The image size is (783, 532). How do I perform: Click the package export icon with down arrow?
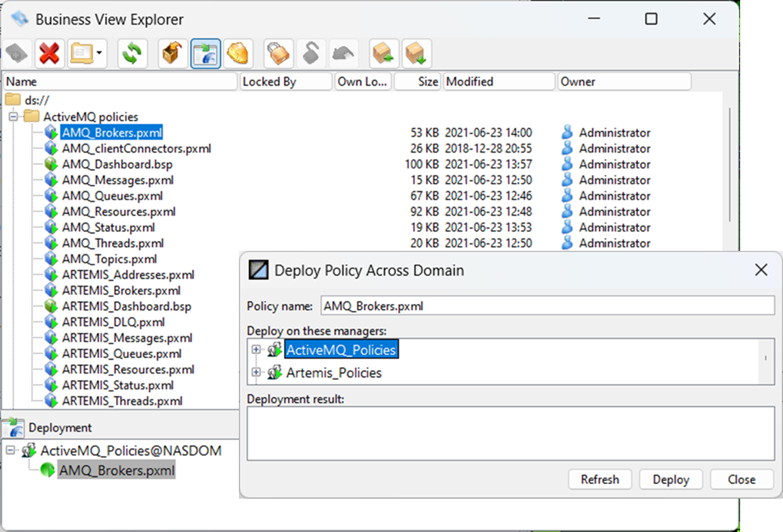click(x=417, y=54)
